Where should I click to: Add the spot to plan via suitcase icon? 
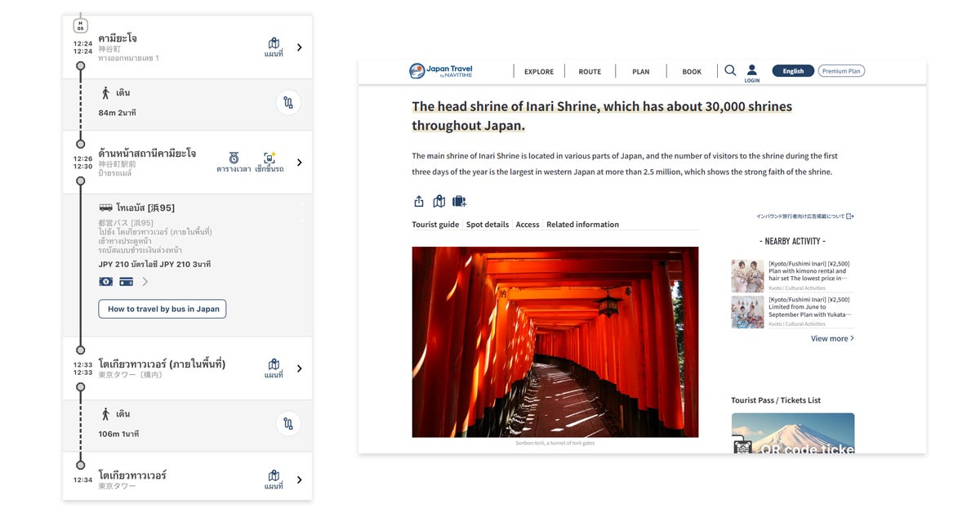459,201
